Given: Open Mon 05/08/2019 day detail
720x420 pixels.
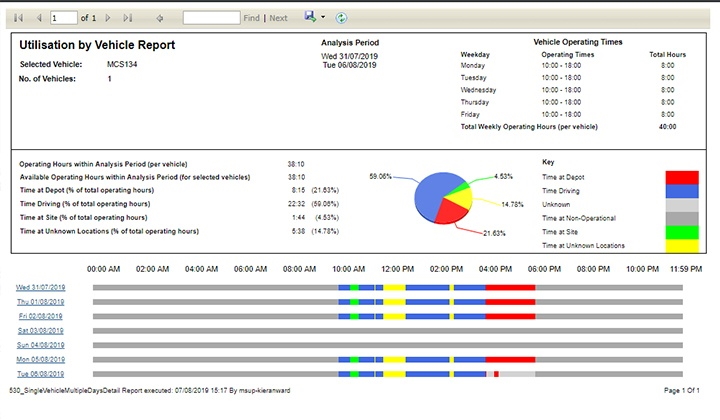Looking at the screenshot, I should coord(40,359).
